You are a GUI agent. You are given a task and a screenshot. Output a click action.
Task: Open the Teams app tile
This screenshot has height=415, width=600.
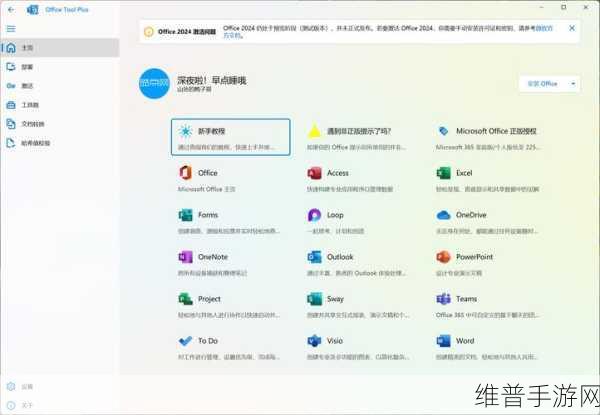(x=488, y=306)
